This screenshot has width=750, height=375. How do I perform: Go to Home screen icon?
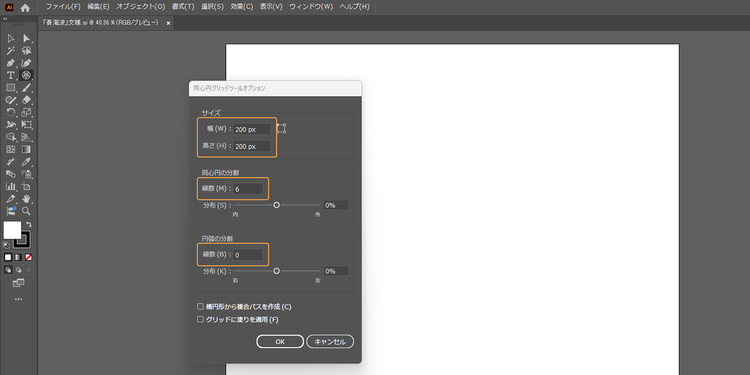pos(25,7)
